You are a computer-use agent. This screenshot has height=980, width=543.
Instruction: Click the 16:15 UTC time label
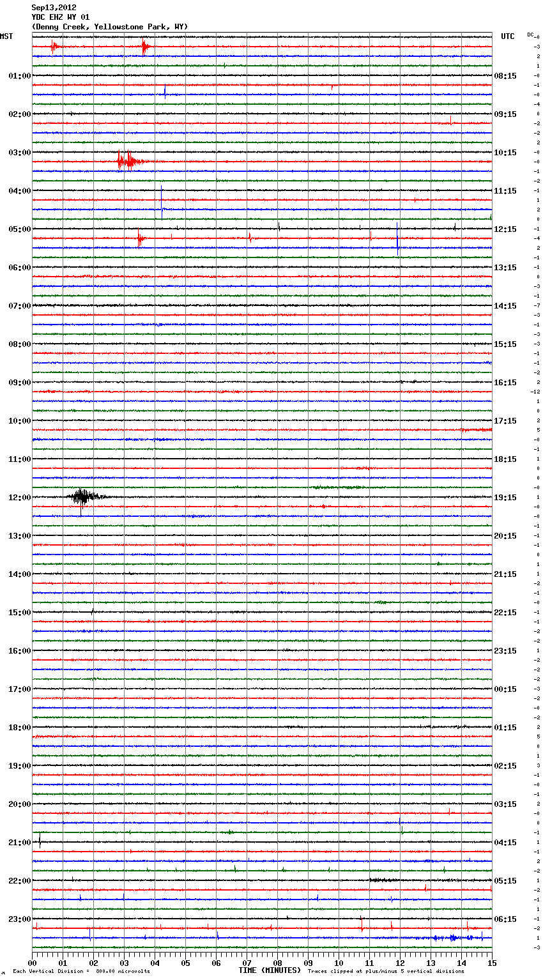tap(505, 383)
